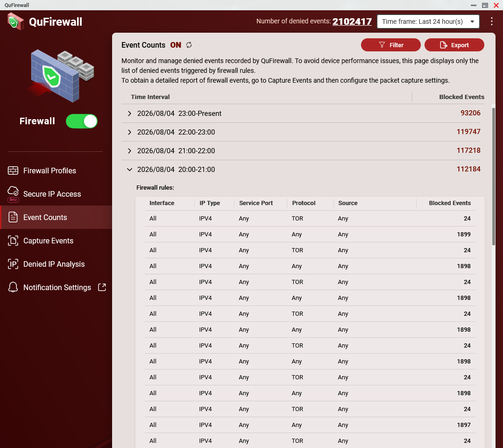Screen dimensions: 503x448
Task: Go to Capture Events page
Action: click(x=49, y=241)
